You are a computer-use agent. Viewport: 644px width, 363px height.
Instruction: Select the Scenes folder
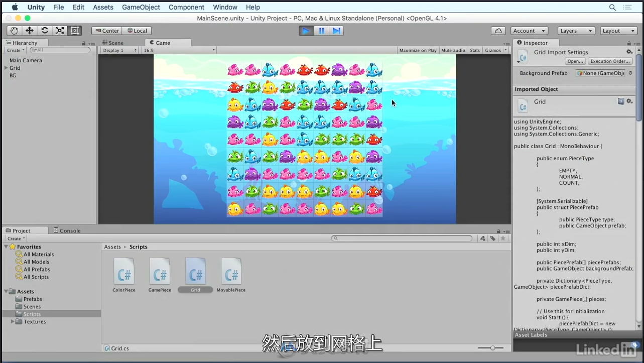tap(32, 306)
